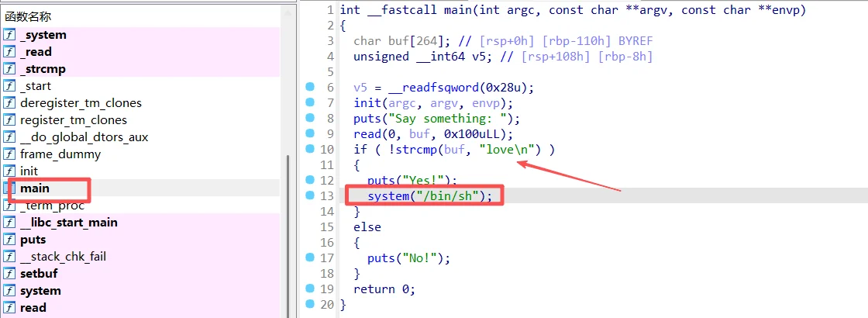Click the function icon for frame_dummy
Screen dimensions: 868x318
(x=9, y=154)
